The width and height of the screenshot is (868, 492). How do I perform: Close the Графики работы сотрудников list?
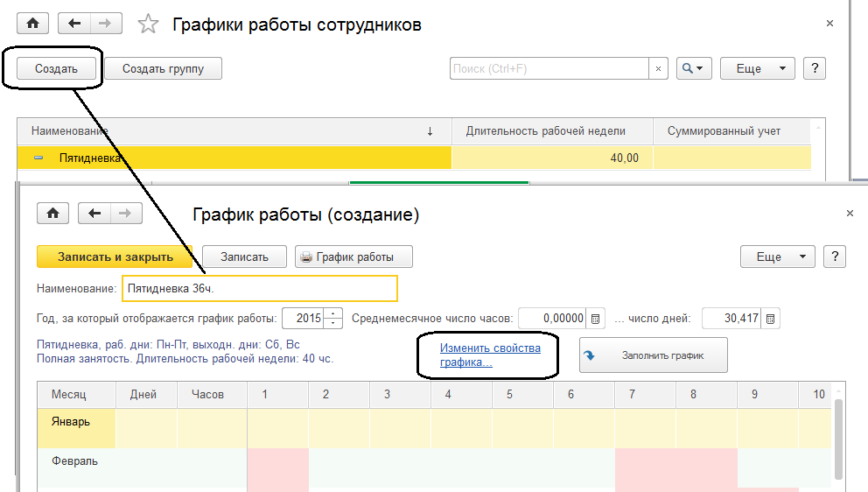pyautogui.click(x=829, y=24)
